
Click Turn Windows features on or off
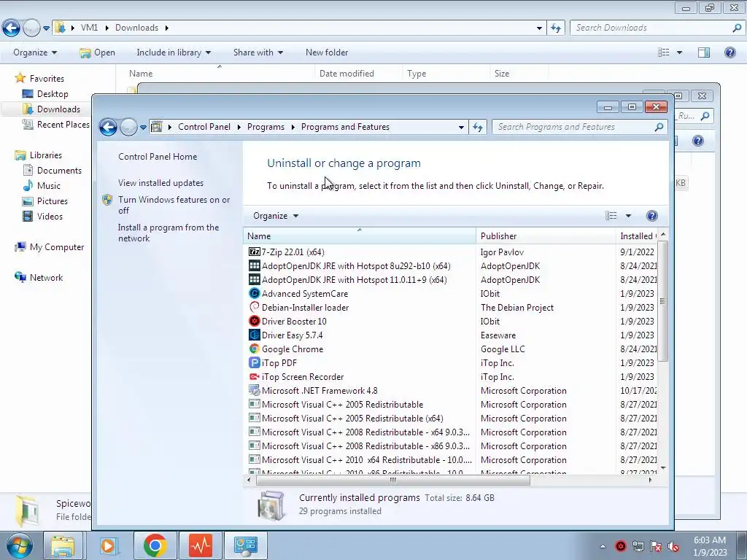[174, 205]
